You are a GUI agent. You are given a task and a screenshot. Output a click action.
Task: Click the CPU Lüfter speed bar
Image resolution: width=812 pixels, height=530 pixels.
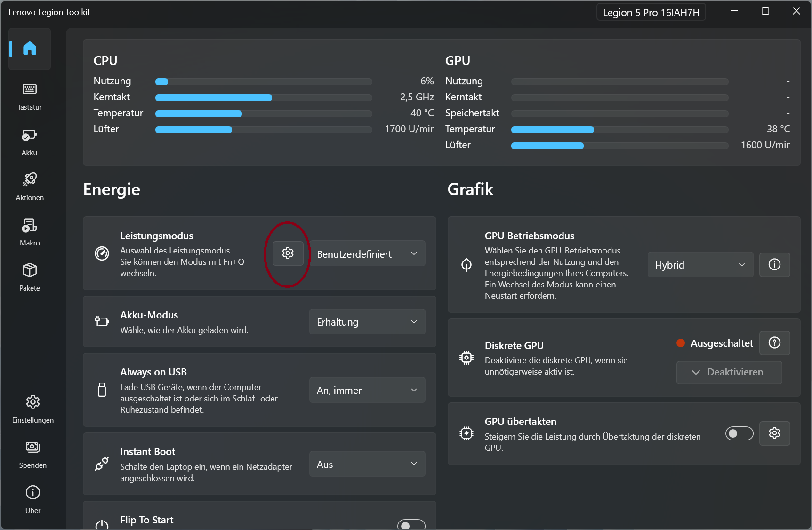click(264, 130)
